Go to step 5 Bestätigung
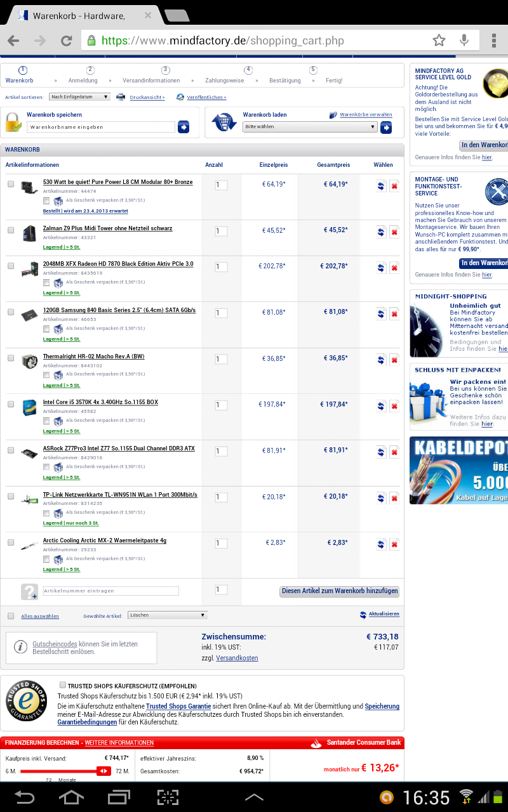This screenshot has height=812, width=508. pos(285,75)
